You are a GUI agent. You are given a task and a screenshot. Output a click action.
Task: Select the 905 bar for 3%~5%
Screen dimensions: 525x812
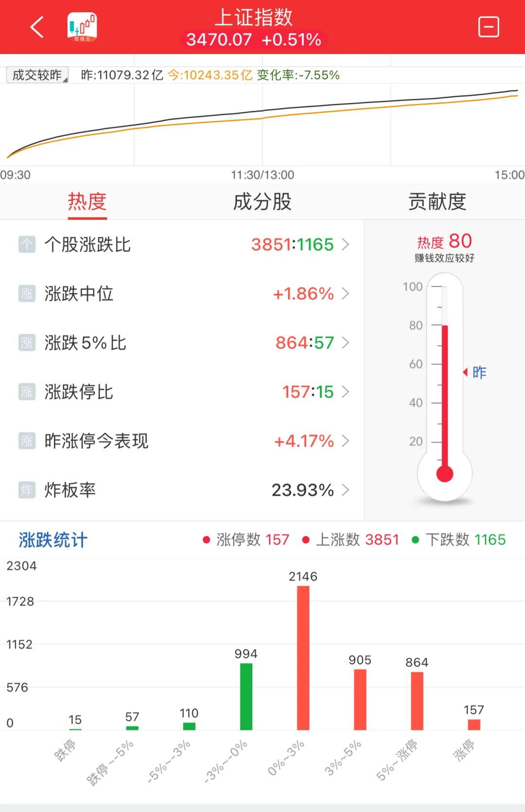click(360, 700)
